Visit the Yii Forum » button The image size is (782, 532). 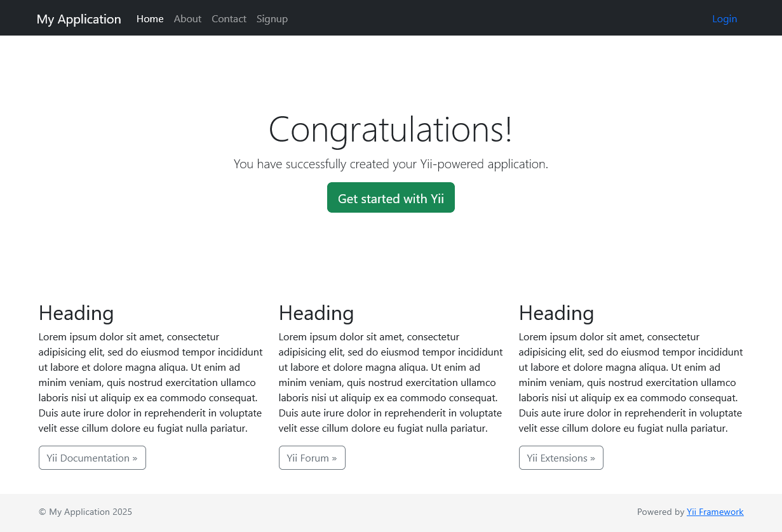pos(312,458)
